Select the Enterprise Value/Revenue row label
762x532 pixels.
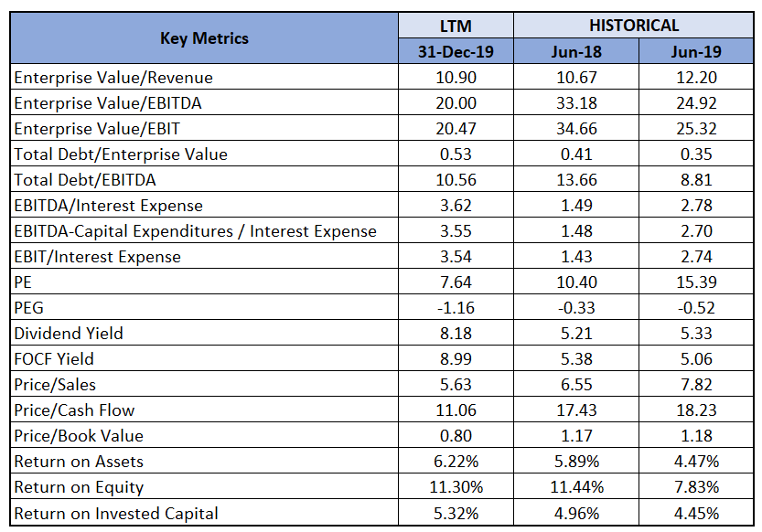[113, 78]
